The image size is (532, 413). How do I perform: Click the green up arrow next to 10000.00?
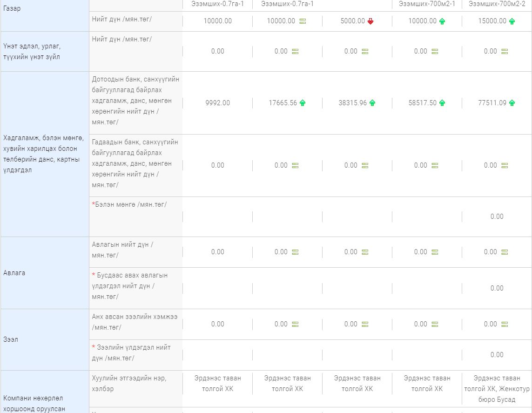coord(442,21)
